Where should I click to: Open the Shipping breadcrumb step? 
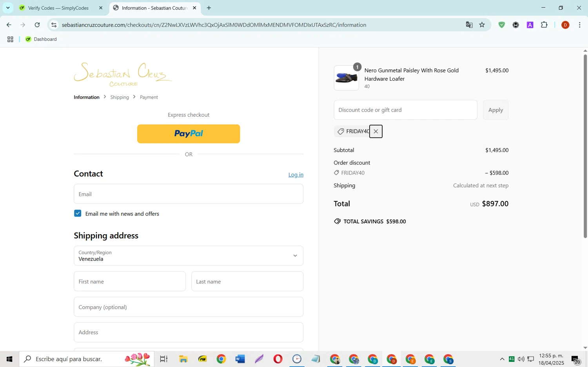coord(120,97)
